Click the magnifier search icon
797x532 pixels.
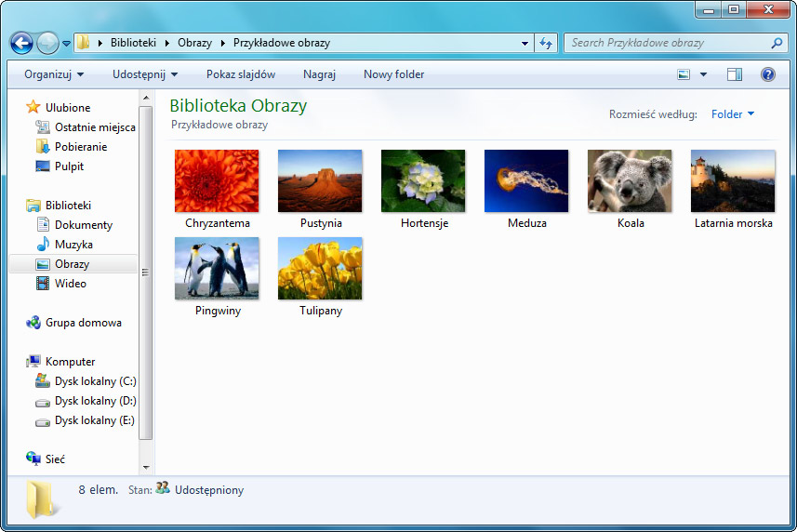(777, 43)
